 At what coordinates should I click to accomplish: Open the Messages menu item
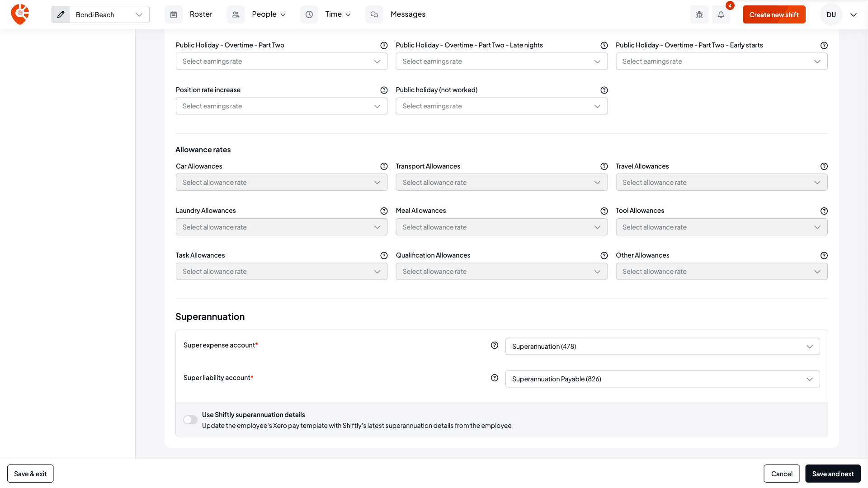[408, 14]
